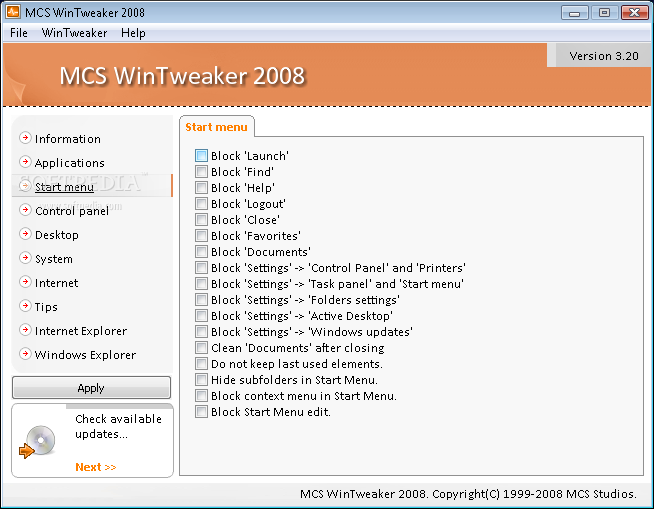Click the arrow icon beside Information
Viewport: 654px width, 509px height.
coord(25,138)
